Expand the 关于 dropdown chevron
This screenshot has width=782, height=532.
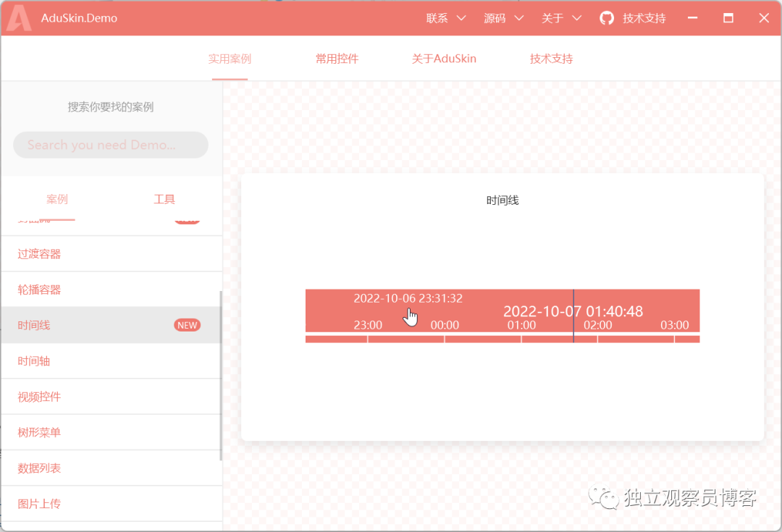coord(576,18)
